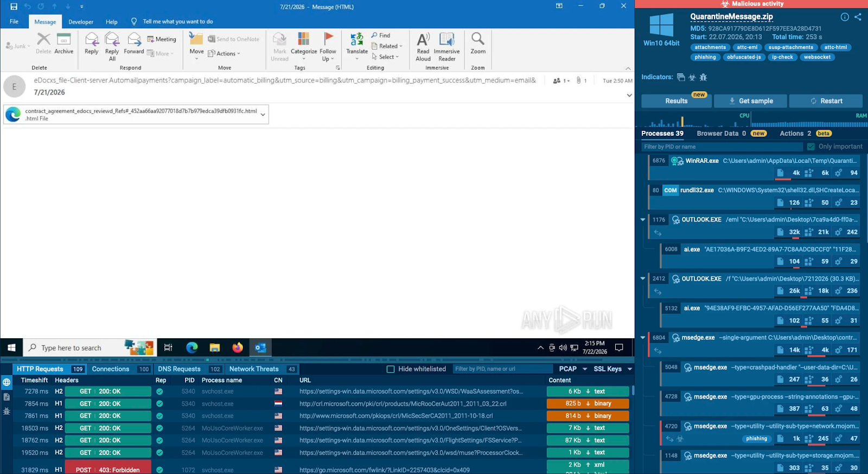
Task: Enable the Only important checkbox
Action: point(811,147)
